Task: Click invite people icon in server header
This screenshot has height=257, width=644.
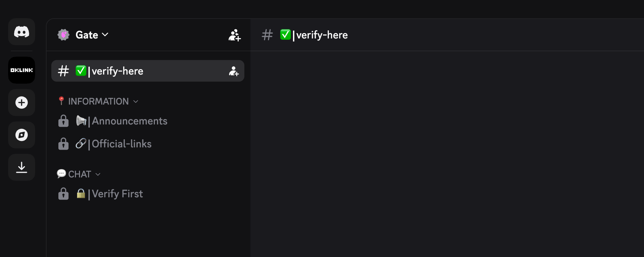Action: pyautogui.click(x=234, y=35)
